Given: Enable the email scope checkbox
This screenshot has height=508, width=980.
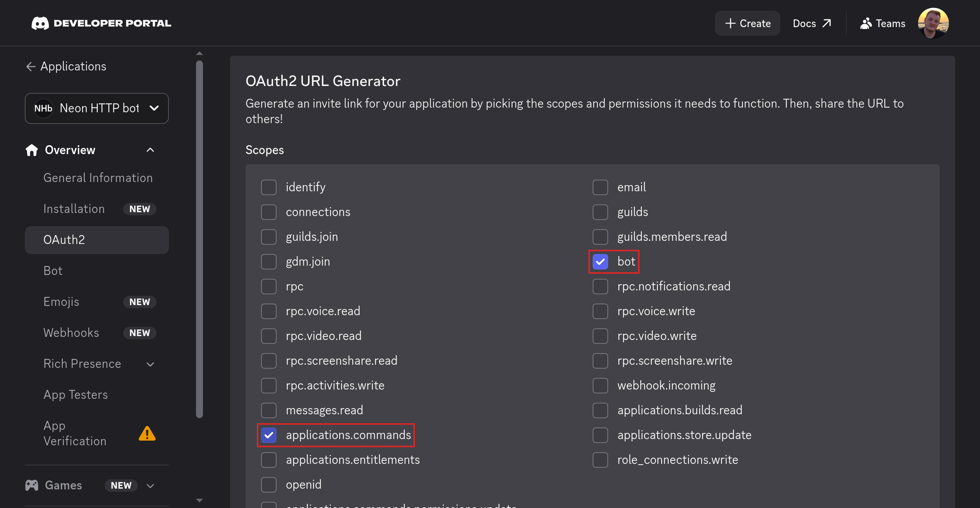Looking at the screenshot, I should click(600, 187).
